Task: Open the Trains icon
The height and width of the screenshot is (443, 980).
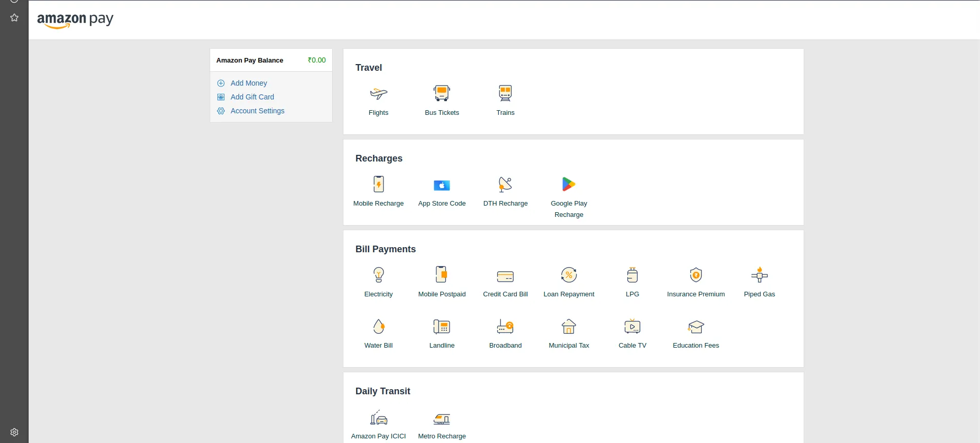Action: click(505, 93)
